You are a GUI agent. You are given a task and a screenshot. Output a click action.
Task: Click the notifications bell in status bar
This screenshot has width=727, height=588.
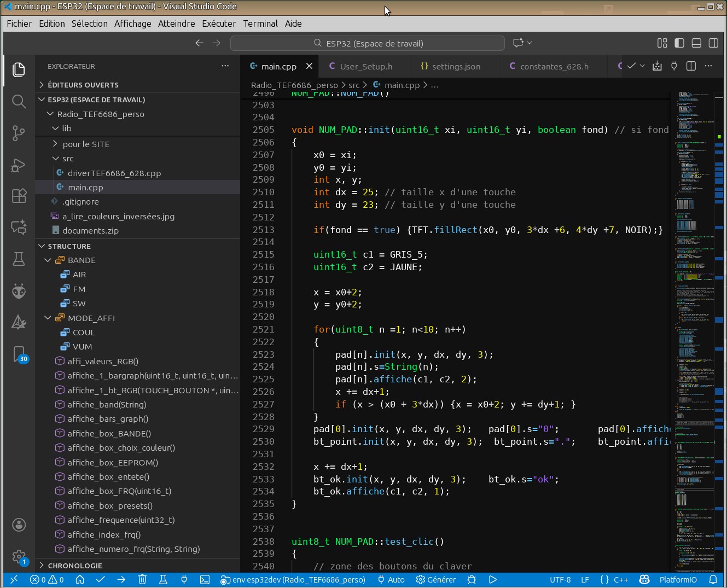coord(713,580)
